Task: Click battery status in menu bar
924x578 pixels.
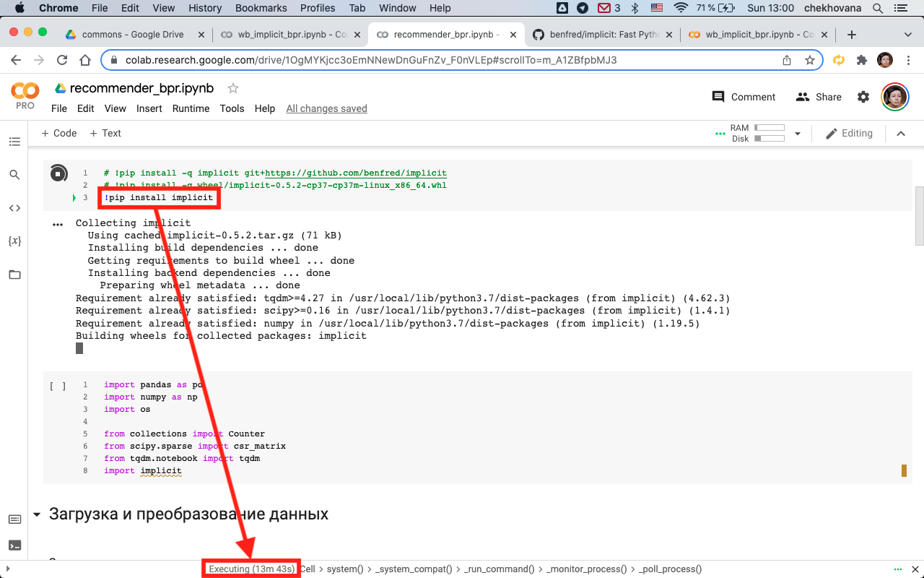Action: point(715,8)
